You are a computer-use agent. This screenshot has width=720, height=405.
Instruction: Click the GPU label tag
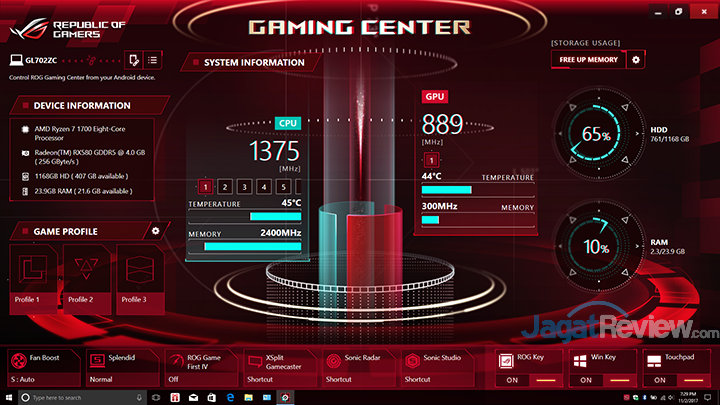(434, 96)
